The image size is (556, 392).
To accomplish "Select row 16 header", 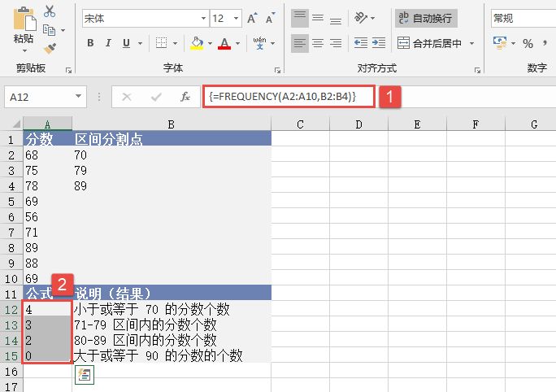I will tap(11, 371).
